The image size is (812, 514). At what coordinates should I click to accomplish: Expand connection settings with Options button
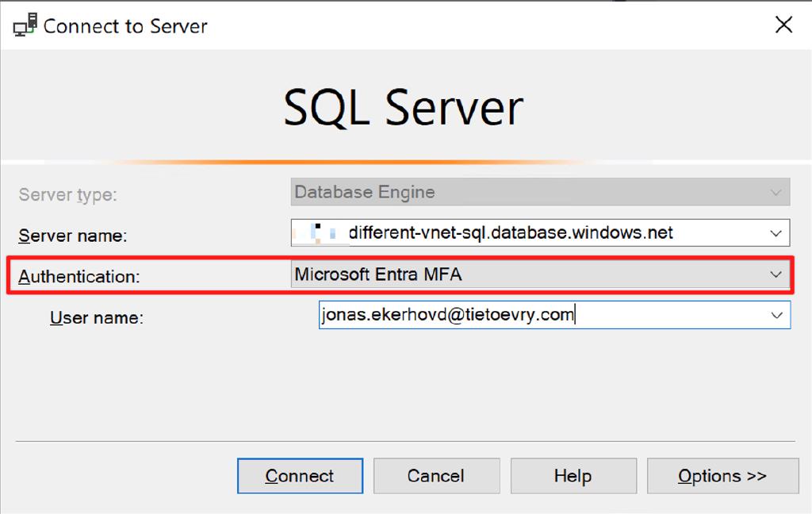722,476
